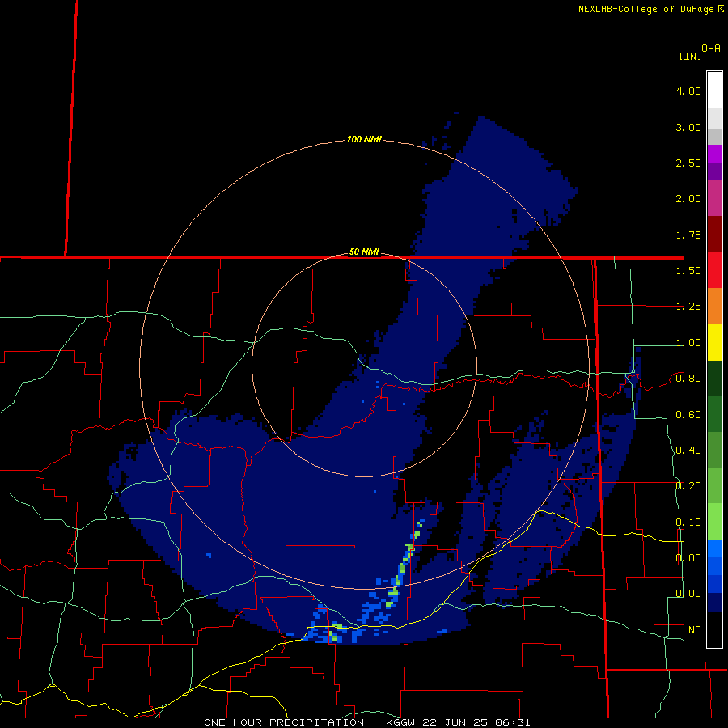Click the 50 NMI range ring label
The height and width of the screenshot is (728, 728).
pyautogui.click(x=364, y=252)
